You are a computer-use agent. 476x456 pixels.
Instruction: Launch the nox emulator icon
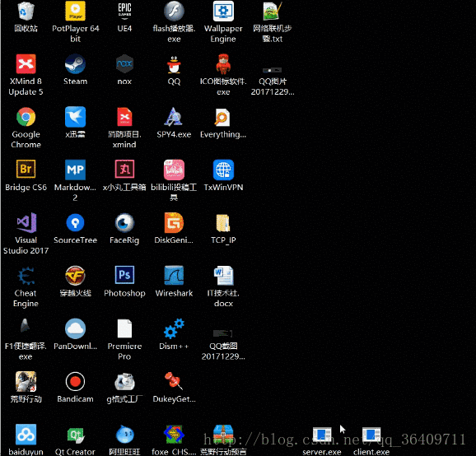124,64
